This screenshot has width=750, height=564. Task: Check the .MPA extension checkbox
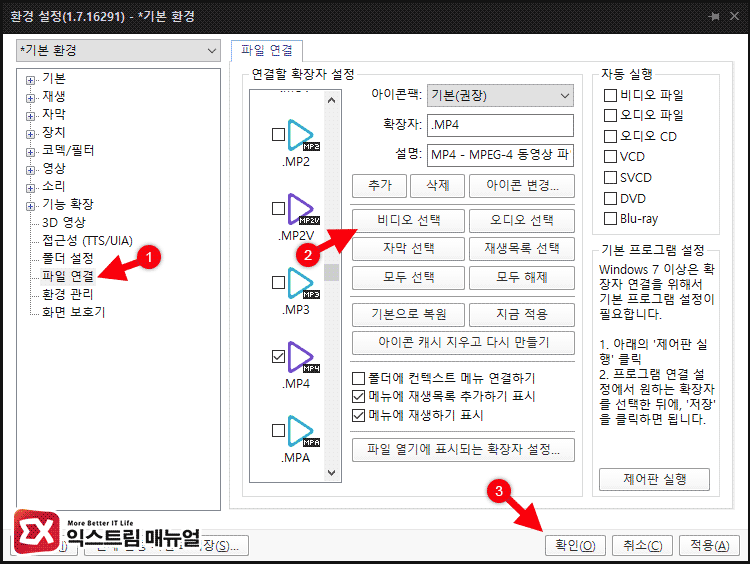(x=278, y=431)
